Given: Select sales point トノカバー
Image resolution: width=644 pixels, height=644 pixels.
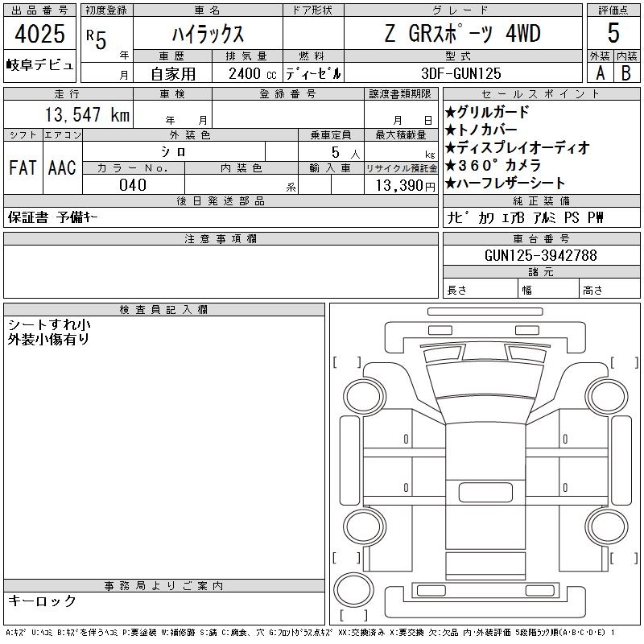Looking at the screenshot, I should click(481, 130).
